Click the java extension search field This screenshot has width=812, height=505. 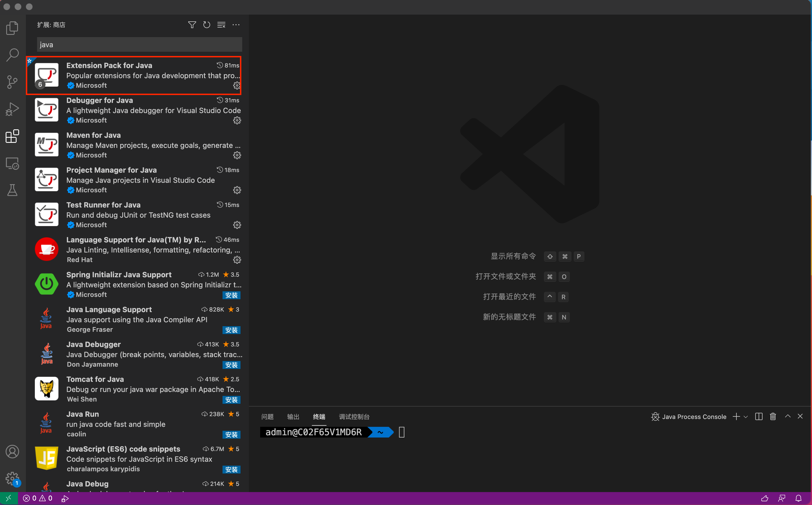coord(140,44)
